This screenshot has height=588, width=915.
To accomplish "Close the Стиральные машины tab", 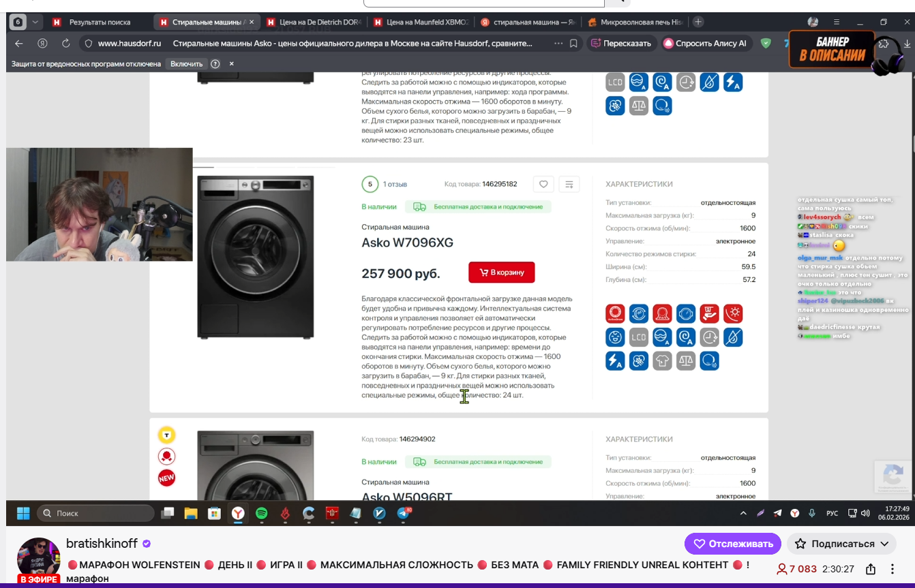I will coord(252,22).
